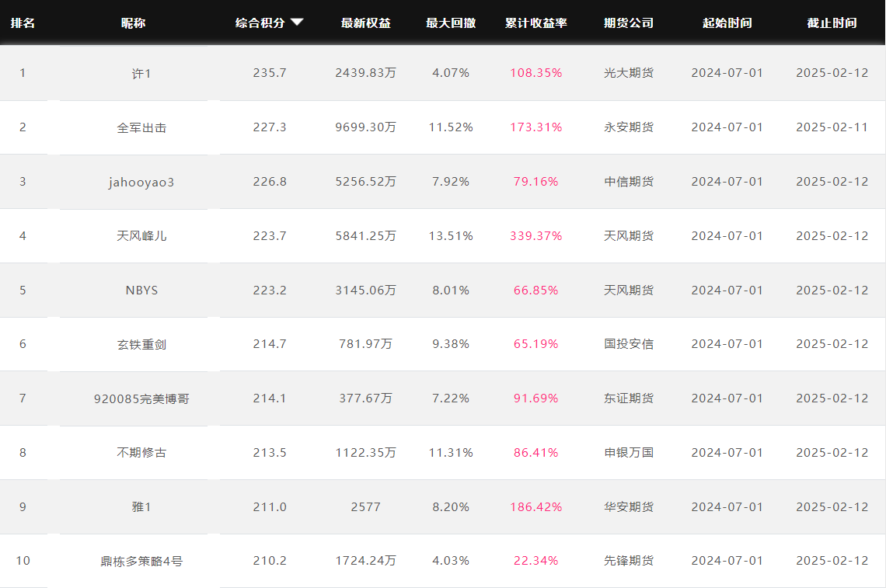Image resolution: width=886 pixels, height=588 pixels.
Task: Click return rate 339.37%
Action: [x=535, y=235]
